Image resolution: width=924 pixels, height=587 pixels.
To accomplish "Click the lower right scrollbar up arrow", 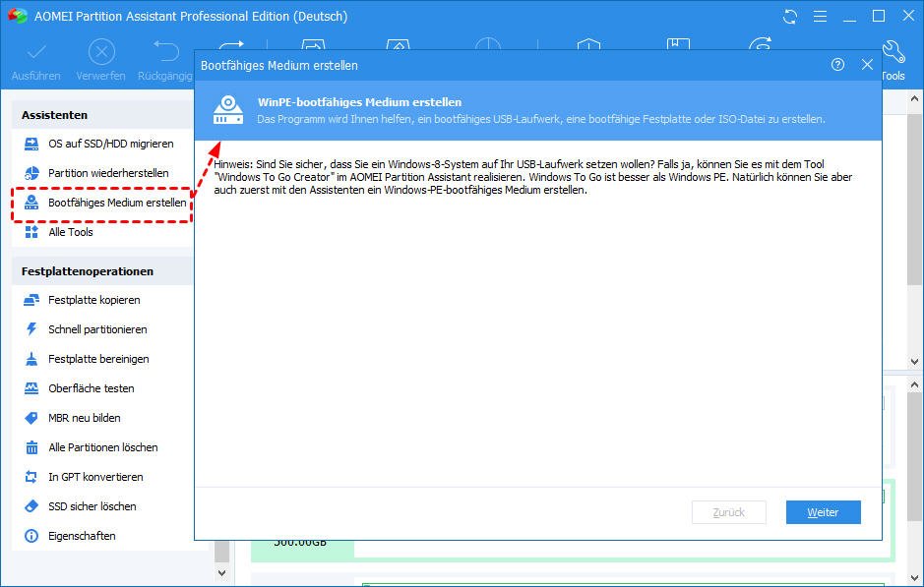I will (x=914, y=384).
